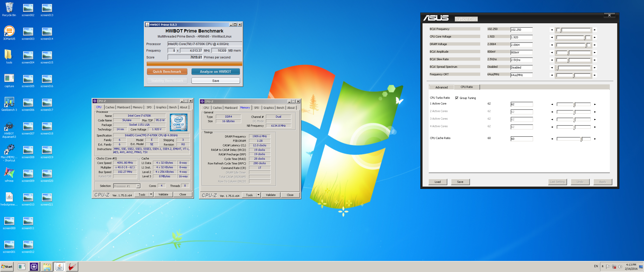This screenshot has width=644, height=272.
Task: Decrease CPU Cache Ratio with left arrow
Action: coord(552,139)
